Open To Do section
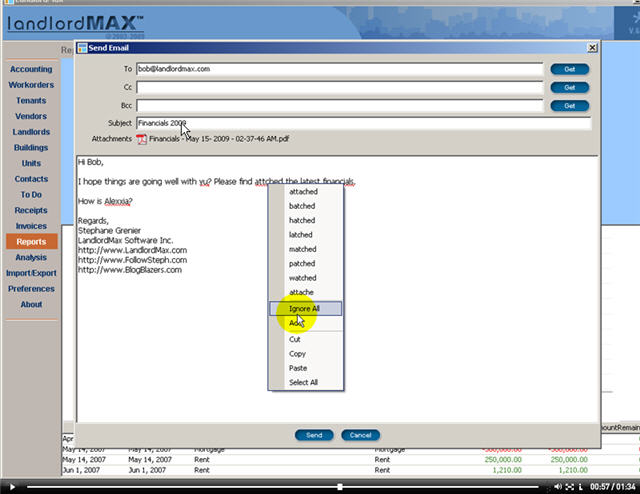 click(x=31, y=195)
